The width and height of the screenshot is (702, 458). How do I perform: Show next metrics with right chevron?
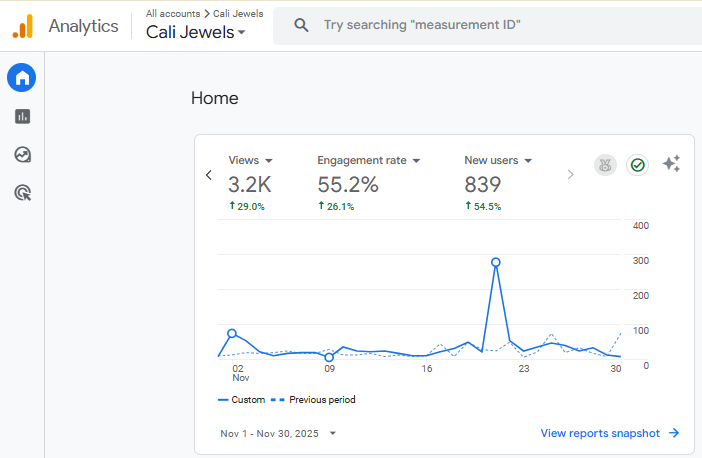(571, 174)
